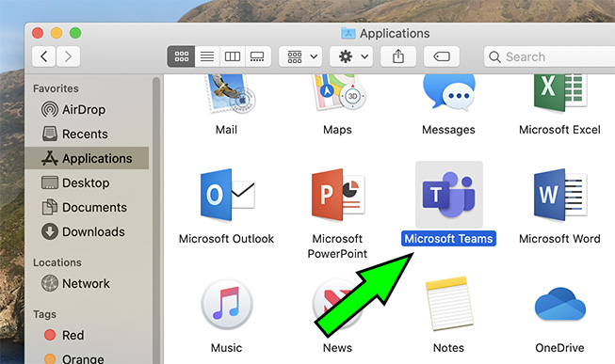This screenshot has width=615, height=364.
Task: Switch to list view
Action: coord(207,56)
